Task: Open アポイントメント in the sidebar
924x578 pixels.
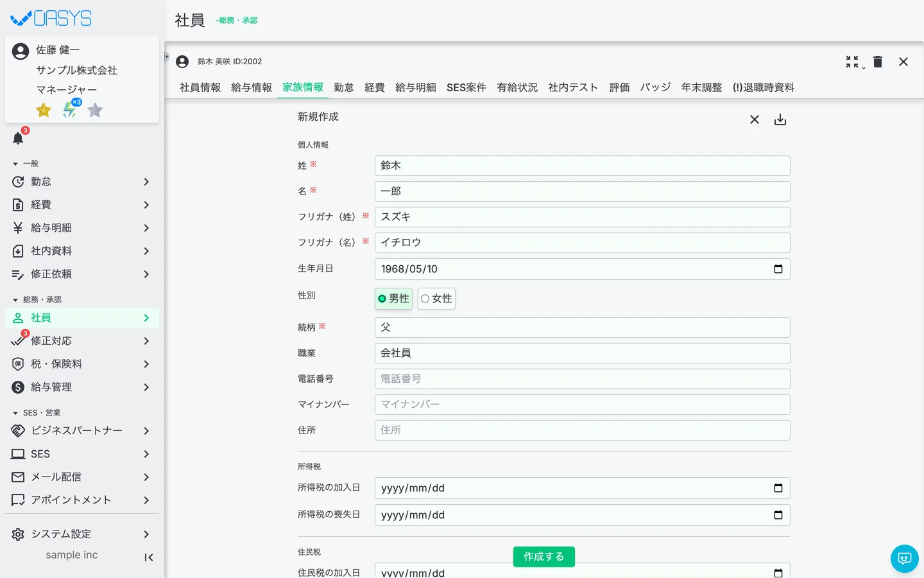Action: coord(82,500)
